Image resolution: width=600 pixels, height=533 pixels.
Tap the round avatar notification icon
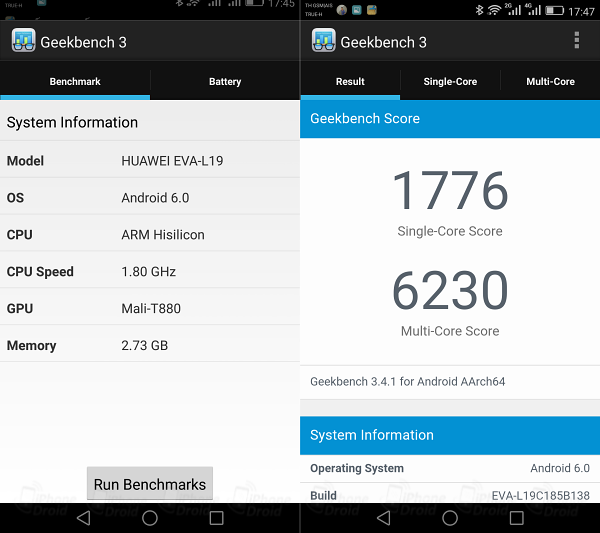point(342,10)
